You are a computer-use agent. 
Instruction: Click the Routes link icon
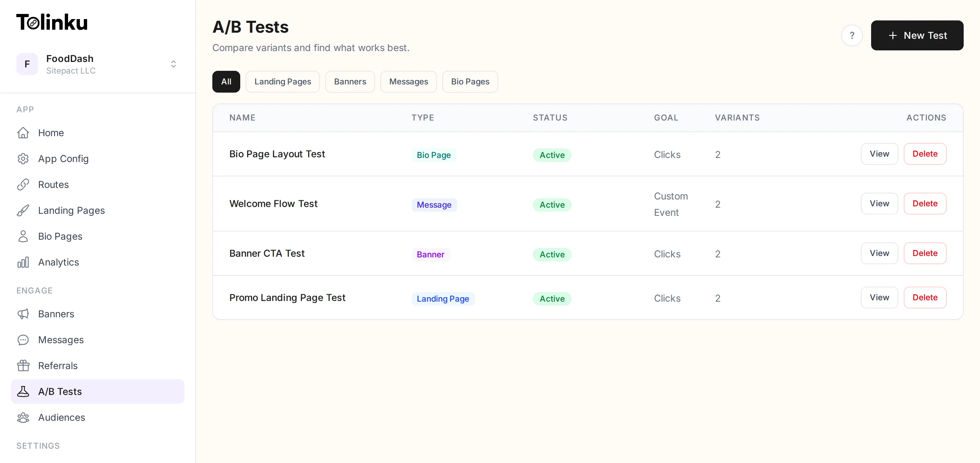point(23,184)
